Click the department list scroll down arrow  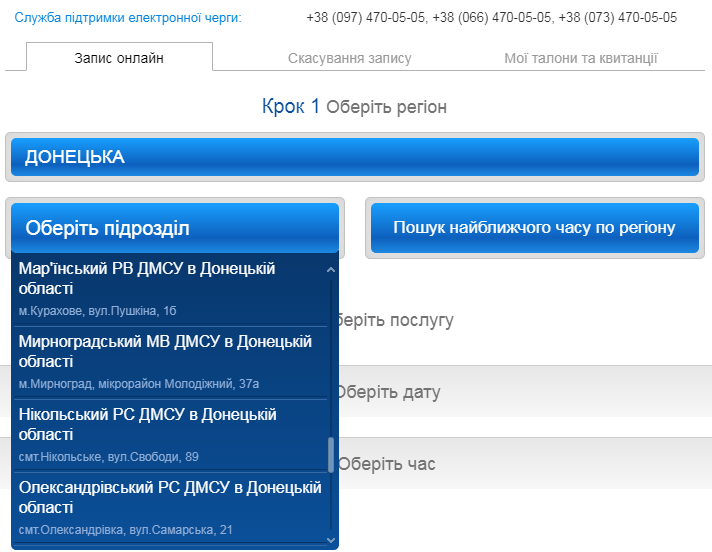(x=331, y=539)
